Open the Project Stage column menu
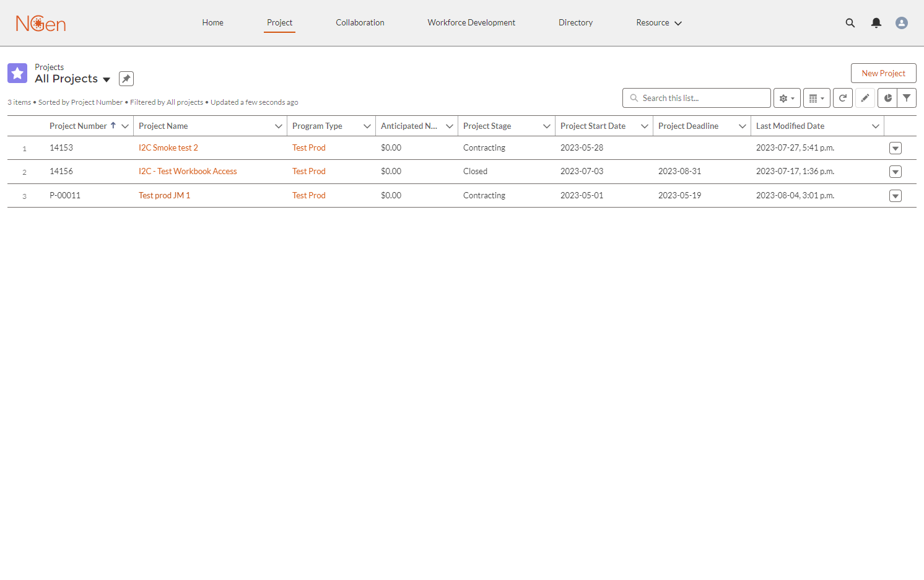 (547, 126)
